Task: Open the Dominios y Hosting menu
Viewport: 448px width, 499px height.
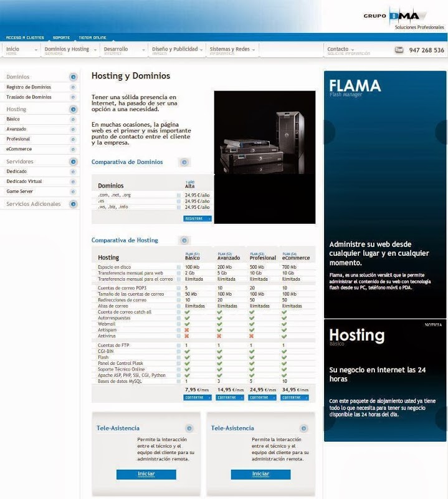Action: [67, 49]
